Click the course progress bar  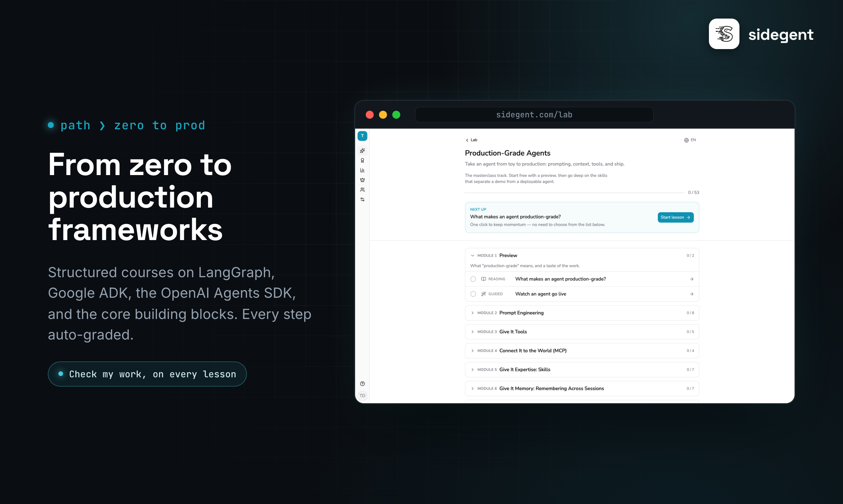(575, 193)
